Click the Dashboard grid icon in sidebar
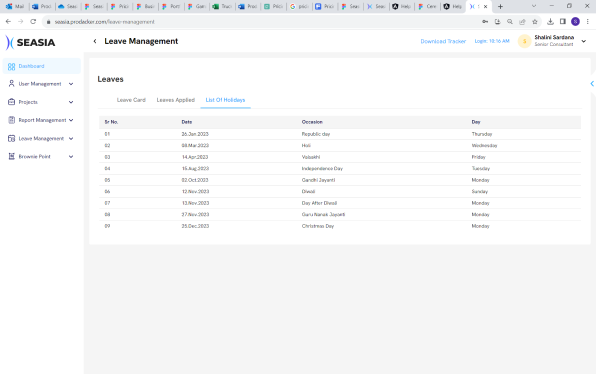Screen dimensions: 596x374 pos(11,67)
